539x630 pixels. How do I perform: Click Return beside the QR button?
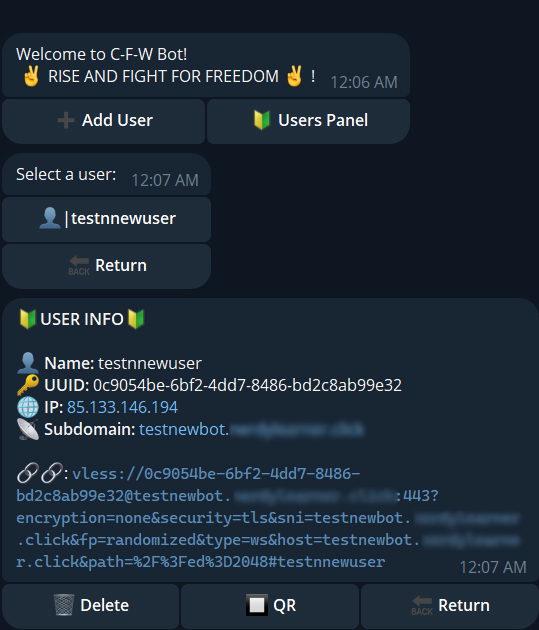click(450, 606)
